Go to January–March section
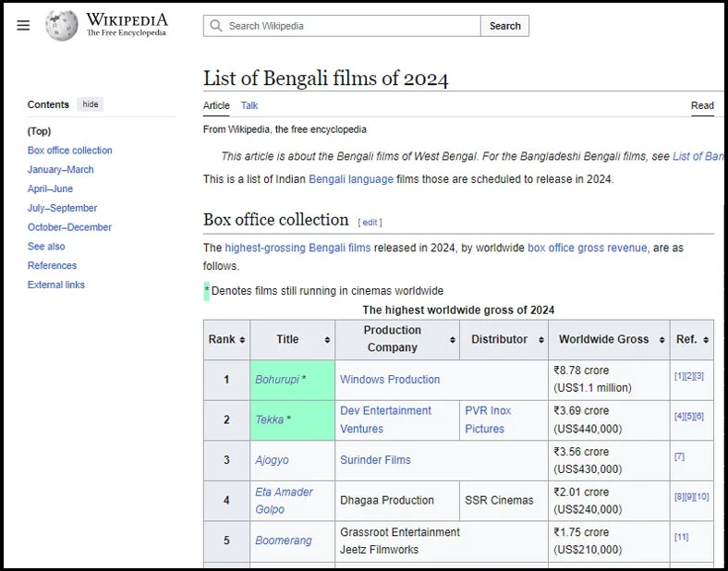 pos(60,169)
